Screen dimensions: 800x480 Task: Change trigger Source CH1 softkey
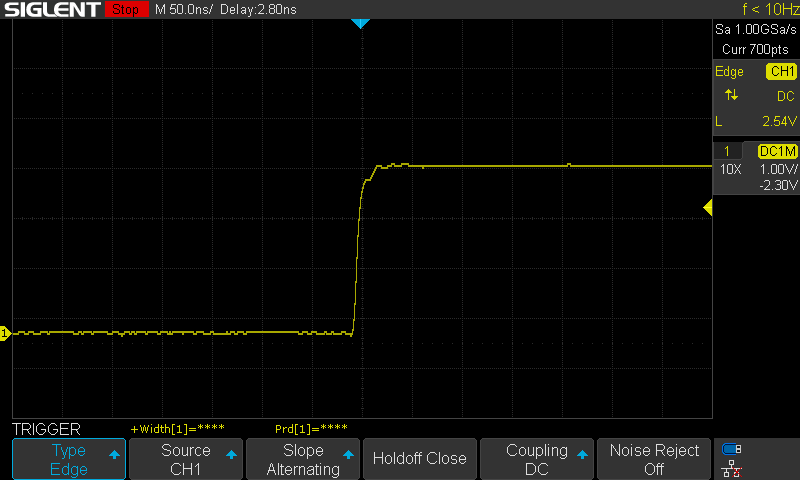[186, 459]
